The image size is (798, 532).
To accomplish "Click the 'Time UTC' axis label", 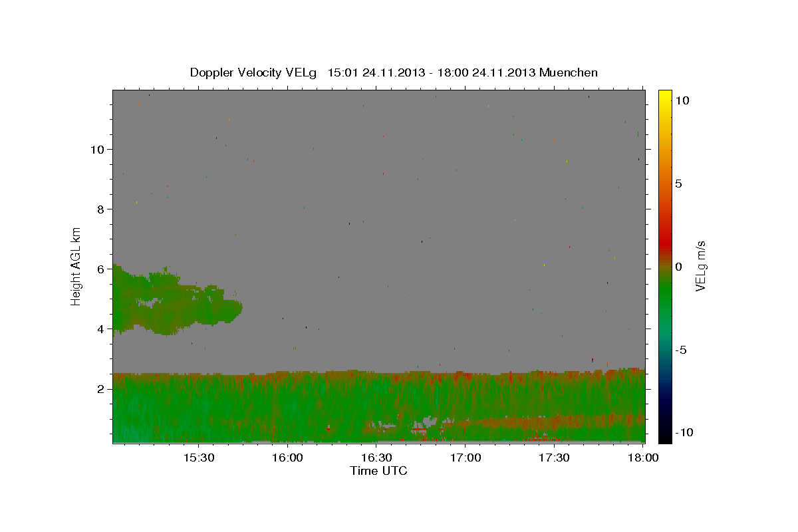I will (378, 471).
